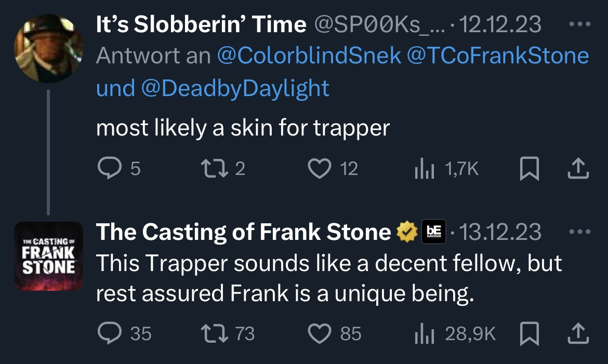The width and height of the screenshot is (608, 364).
Task: Open more options on the Frank Stone tweet
Action: [x=579, y=232]
